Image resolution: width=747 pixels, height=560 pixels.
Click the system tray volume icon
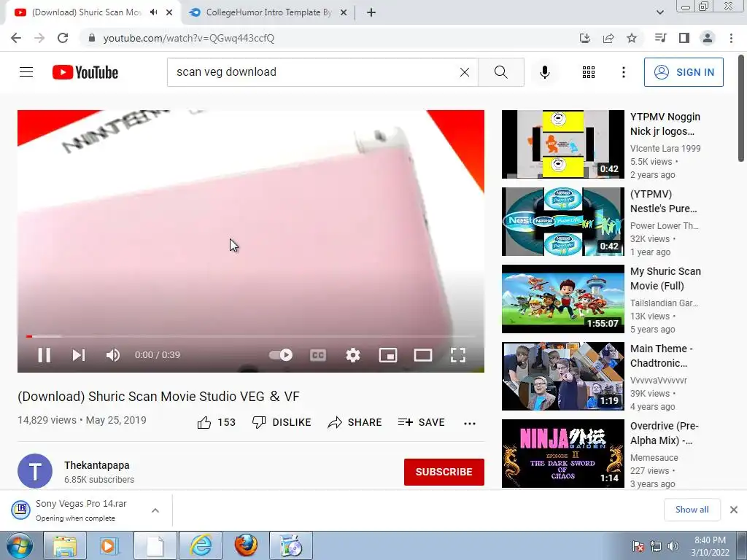pyautogui.click(x=673, y=546)
